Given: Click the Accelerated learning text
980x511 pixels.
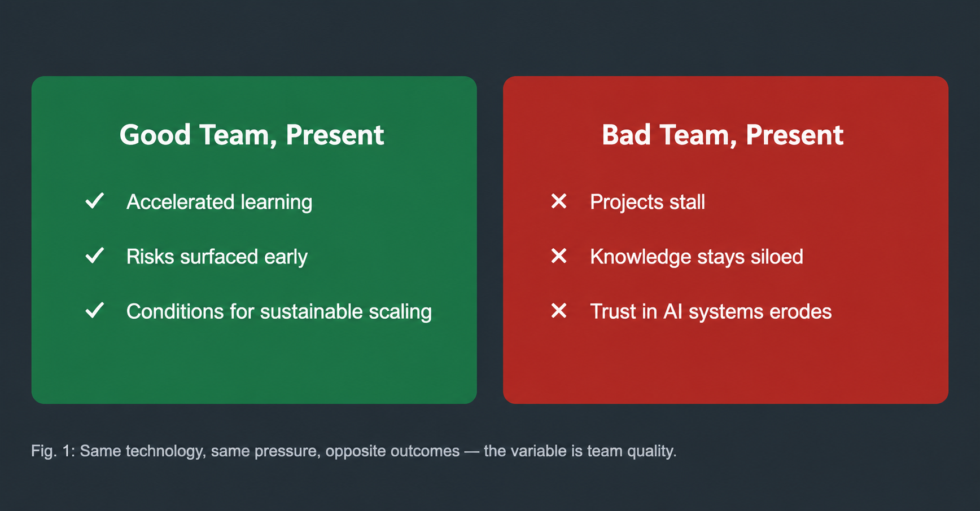Looking at the screenshot, I should pos(219,202).
